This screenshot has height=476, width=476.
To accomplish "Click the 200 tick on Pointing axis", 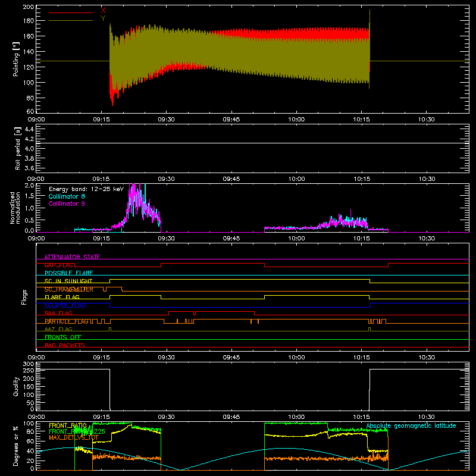I will point(28,7).
